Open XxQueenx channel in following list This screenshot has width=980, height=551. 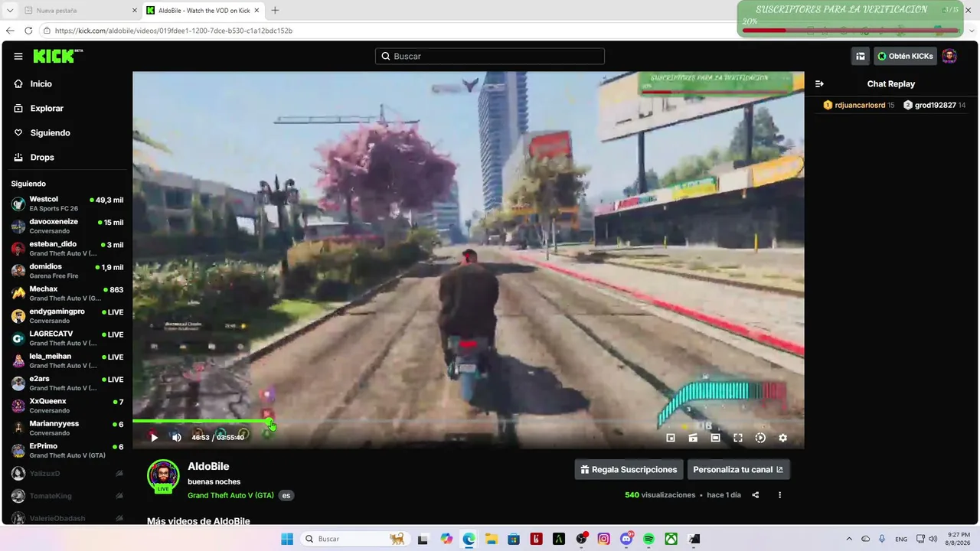point(67,406)
